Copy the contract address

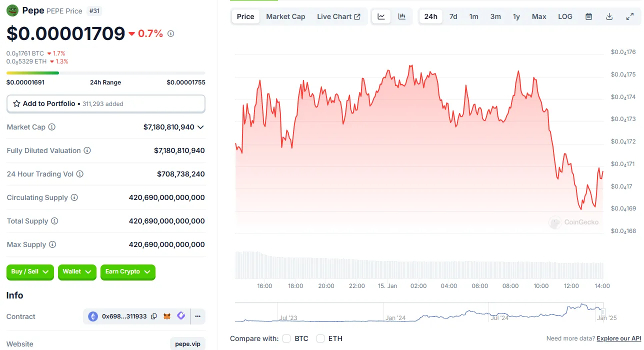(x=154, y=316)
